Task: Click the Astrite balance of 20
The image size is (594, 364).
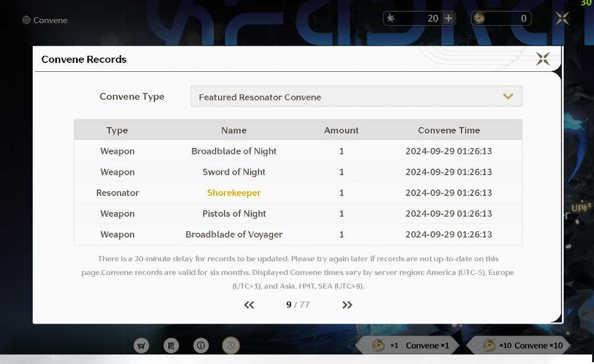Action: tap(432, 18)
